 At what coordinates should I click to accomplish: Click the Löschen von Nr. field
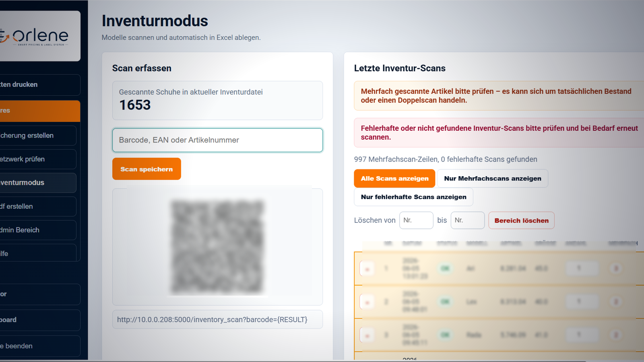tap(416, 220)
